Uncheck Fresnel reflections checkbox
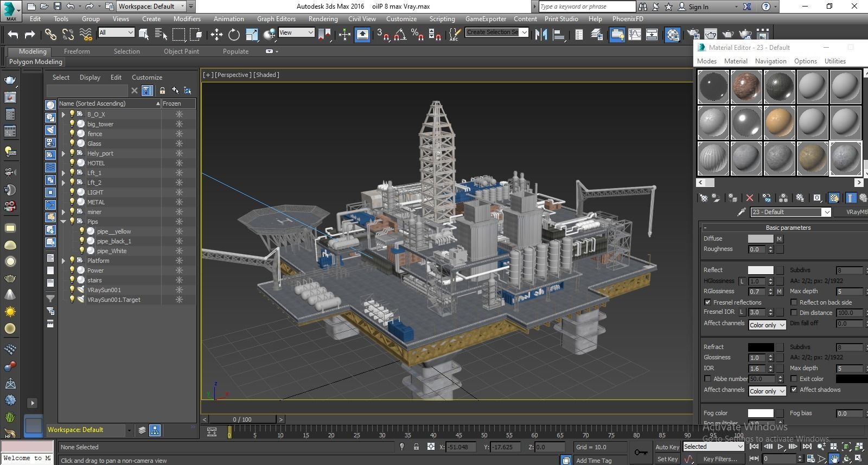 (x=707, y=302)
